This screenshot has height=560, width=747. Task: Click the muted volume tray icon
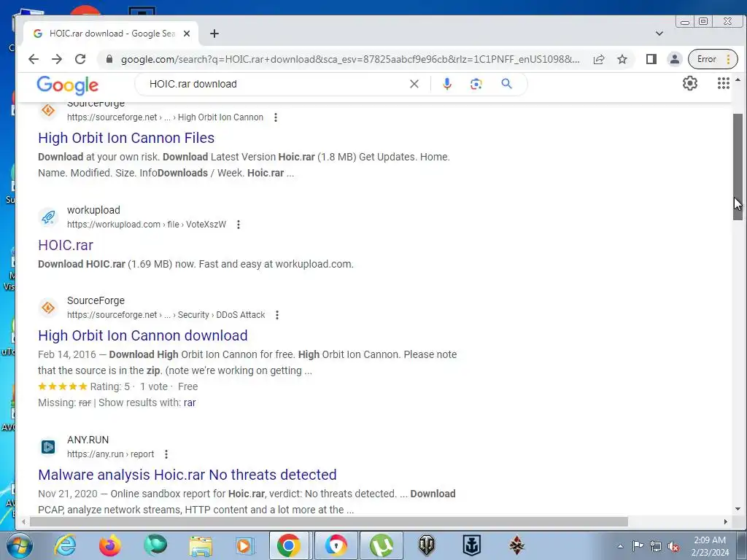click(x=673, y=546)
